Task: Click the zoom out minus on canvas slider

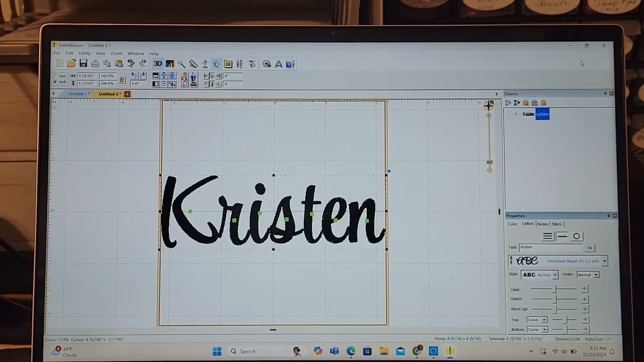Action: tap(490, 170)
